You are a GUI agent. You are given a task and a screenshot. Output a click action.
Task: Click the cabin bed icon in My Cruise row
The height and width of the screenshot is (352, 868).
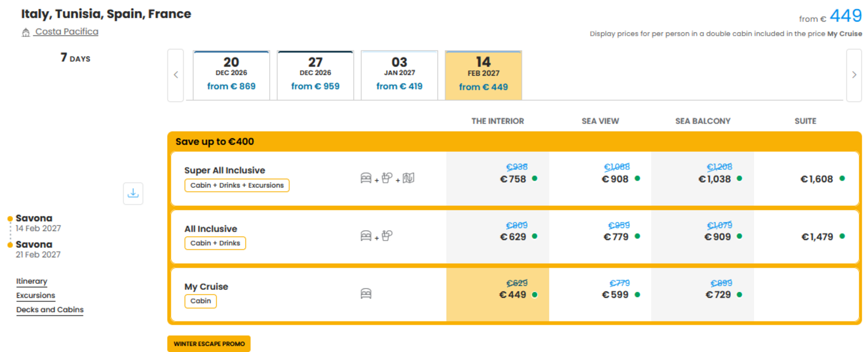366,293
